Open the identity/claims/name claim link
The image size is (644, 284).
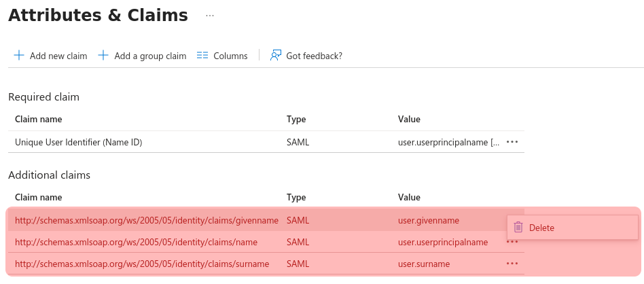pyautogui.click(x=136, y=242)
